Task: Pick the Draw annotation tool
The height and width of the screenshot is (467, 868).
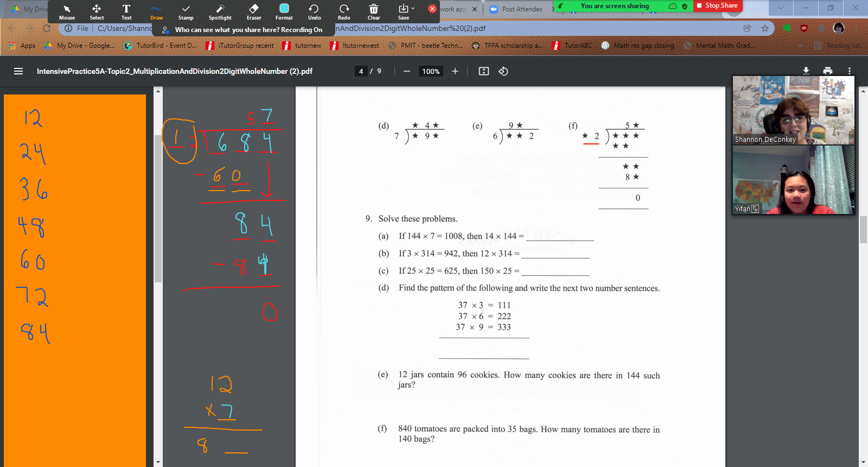Action: [x=156, y=12]
